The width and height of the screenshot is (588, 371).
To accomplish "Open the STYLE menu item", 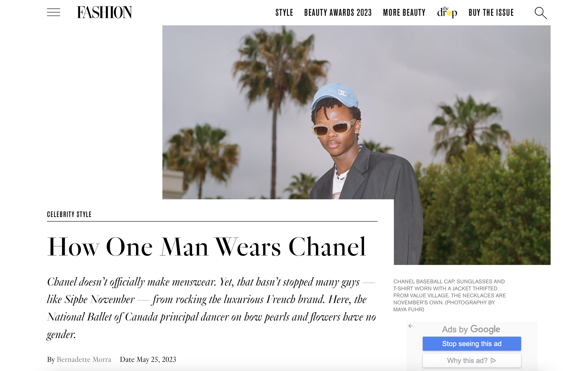I will click(284, 13).
